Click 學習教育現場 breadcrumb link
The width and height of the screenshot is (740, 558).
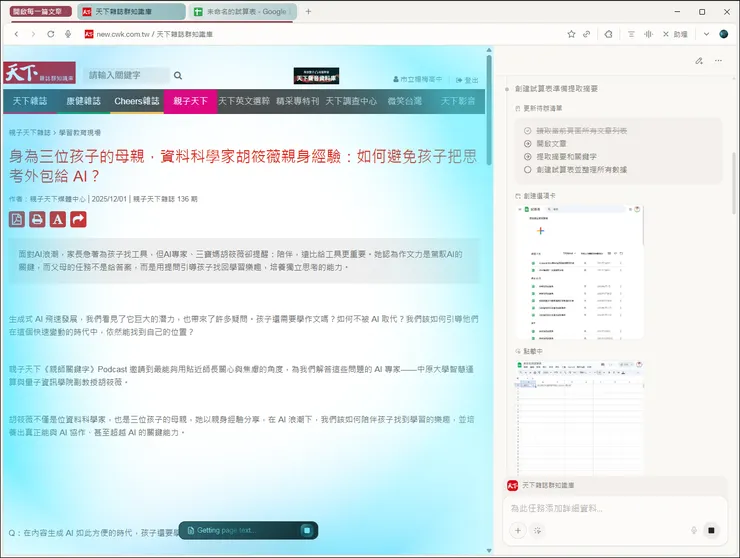(80, 133)
